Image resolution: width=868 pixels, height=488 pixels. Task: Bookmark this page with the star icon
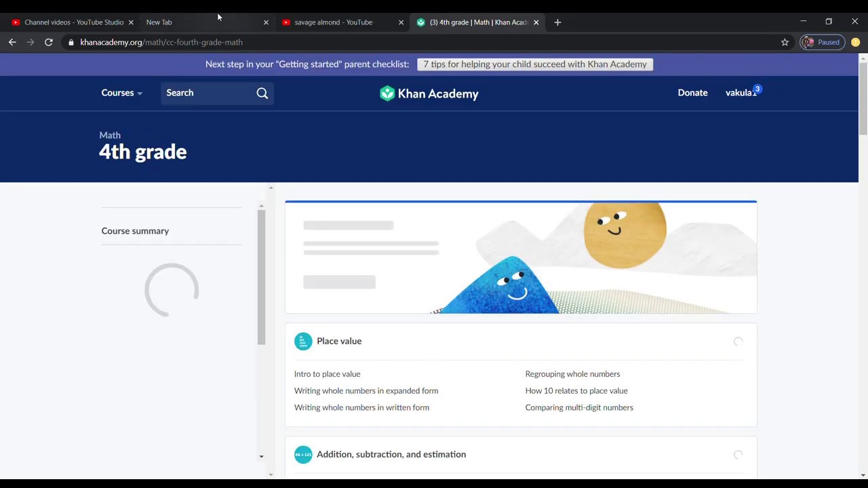(x=785, y=42)
